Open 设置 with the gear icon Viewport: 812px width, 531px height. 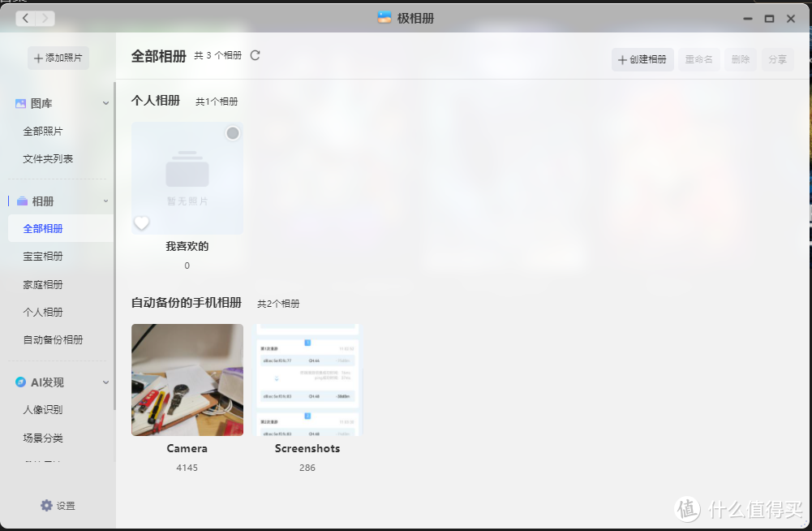(x=47, y=505)
